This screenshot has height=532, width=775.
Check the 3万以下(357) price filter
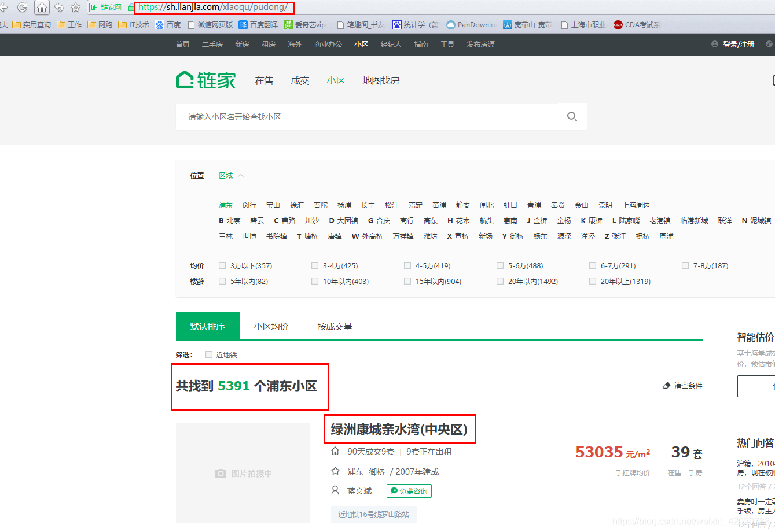[x=222, y=265]
